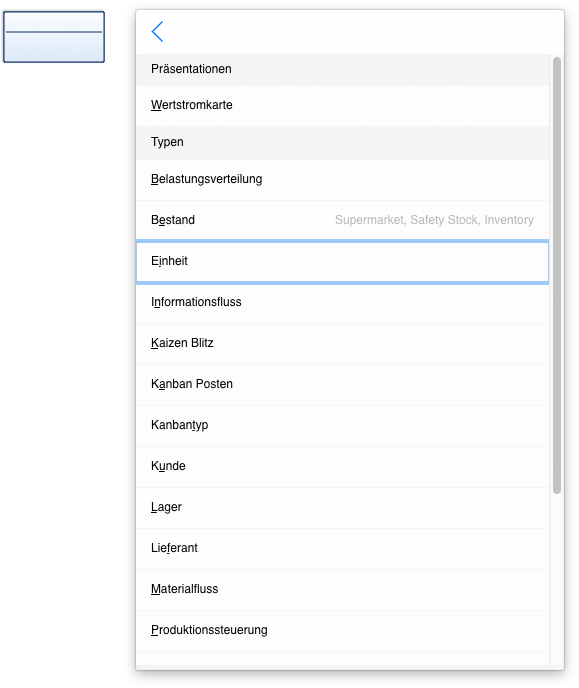Click the Supermarket, Safety Stock, Inventory hint
Viewport: 579px width, 688px height.
pos(434,220)
